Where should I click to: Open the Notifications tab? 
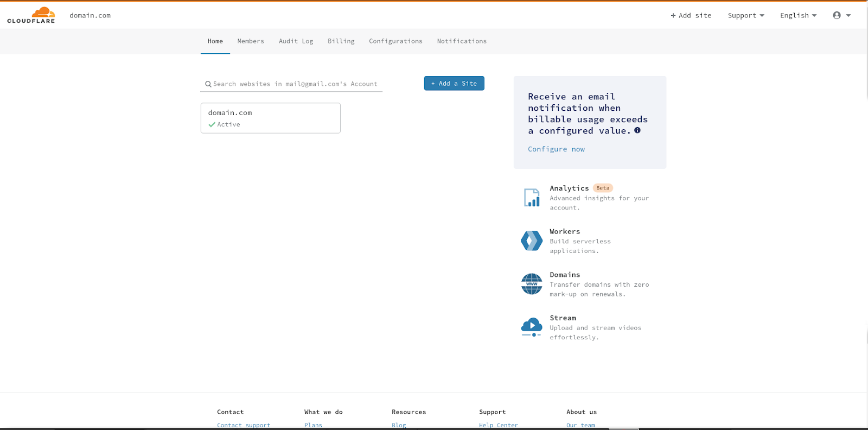pos(462,41)
